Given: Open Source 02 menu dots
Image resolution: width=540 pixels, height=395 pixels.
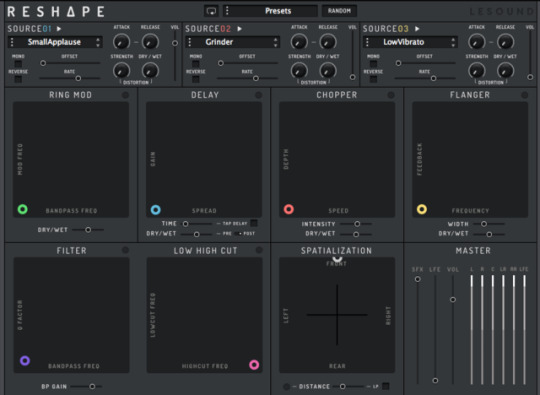Looking at the screenshot, I should pos(190,42).
